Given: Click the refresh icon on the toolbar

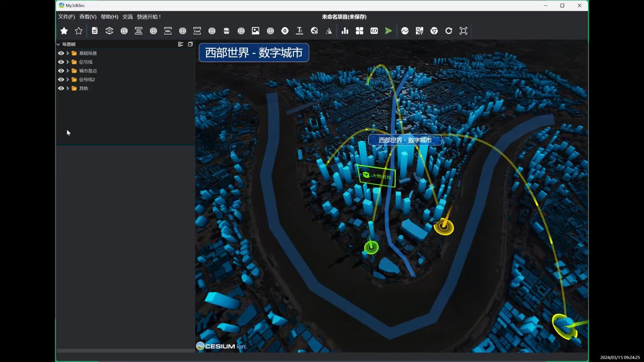Looking at the screenshot, I should [448, 31].
